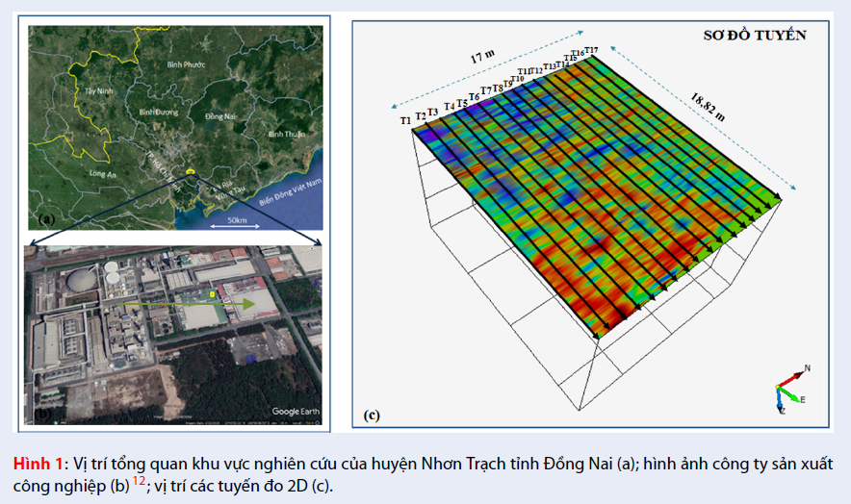Select the T17 survey line label
This screenshot has width=851, height=504.
click(x=590, y=50)
